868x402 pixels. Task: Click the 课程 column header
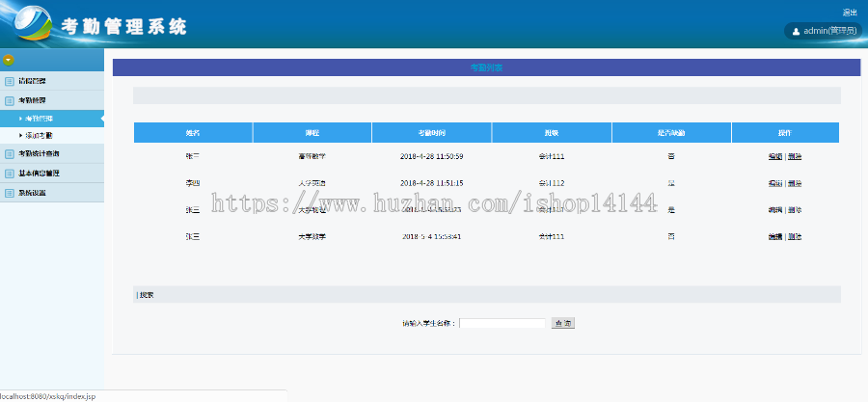[x=312, y=133]
